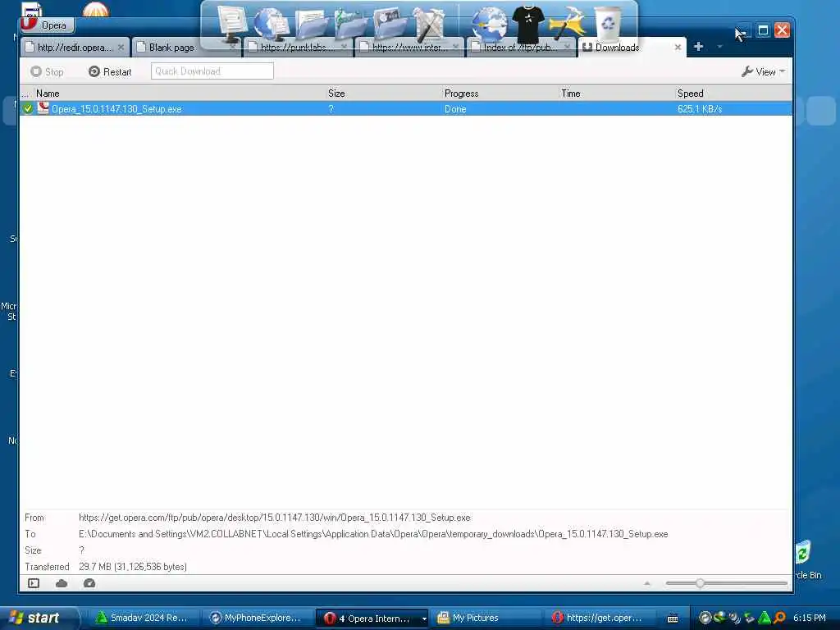Open the documents folder dock icon
This screenshot has width=840, height=630.
click(x=312, y=25)
